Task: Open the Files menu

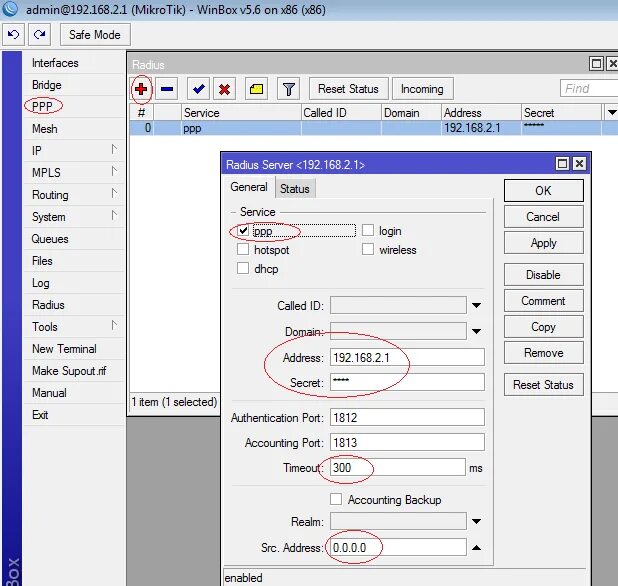Action: (42, 261)
